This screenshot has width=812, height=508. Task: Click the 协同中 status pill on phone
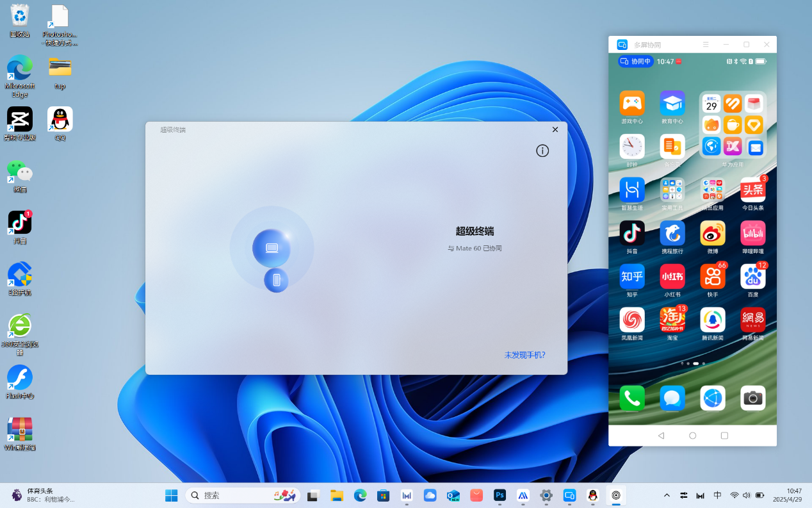click(635, 61)
